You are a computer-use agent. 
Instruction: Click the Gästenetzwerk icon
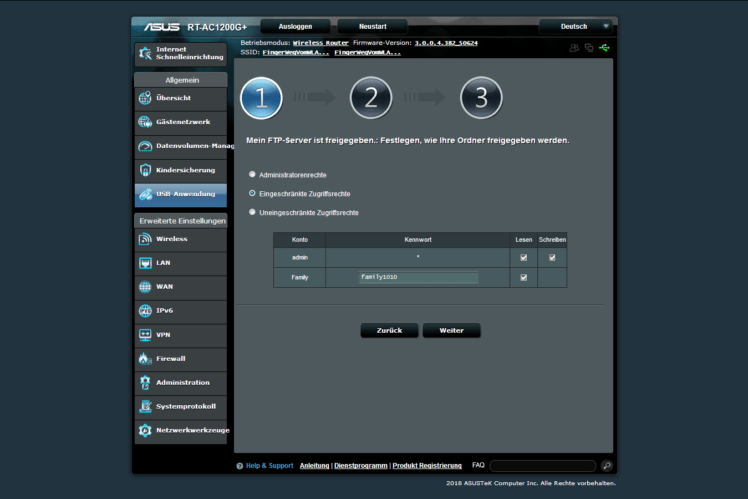[x=145, y=122]
